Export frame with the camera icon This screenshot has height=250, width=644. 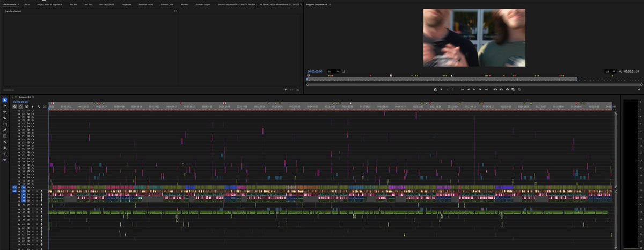tap(507, 89)
